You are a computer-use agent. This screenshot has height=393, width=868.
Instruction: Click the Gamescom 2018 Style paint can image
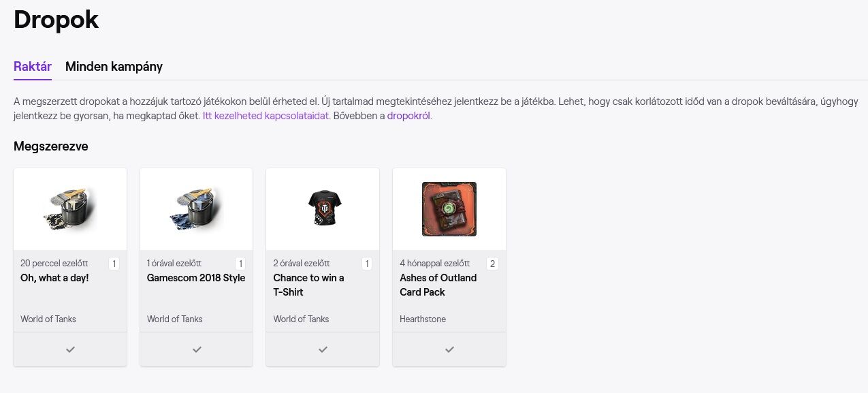coord(196,208)
